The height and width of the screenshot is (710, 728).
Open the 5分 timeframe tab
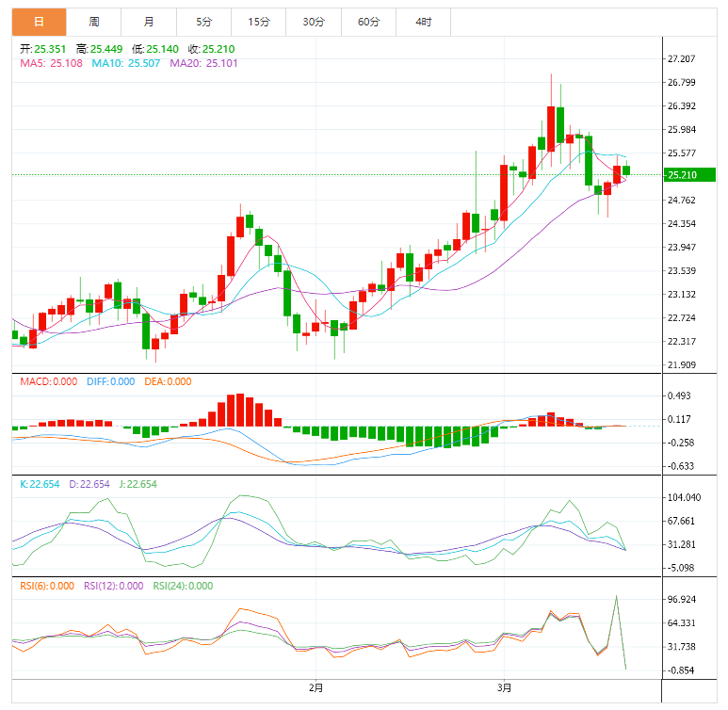[203, 22]
